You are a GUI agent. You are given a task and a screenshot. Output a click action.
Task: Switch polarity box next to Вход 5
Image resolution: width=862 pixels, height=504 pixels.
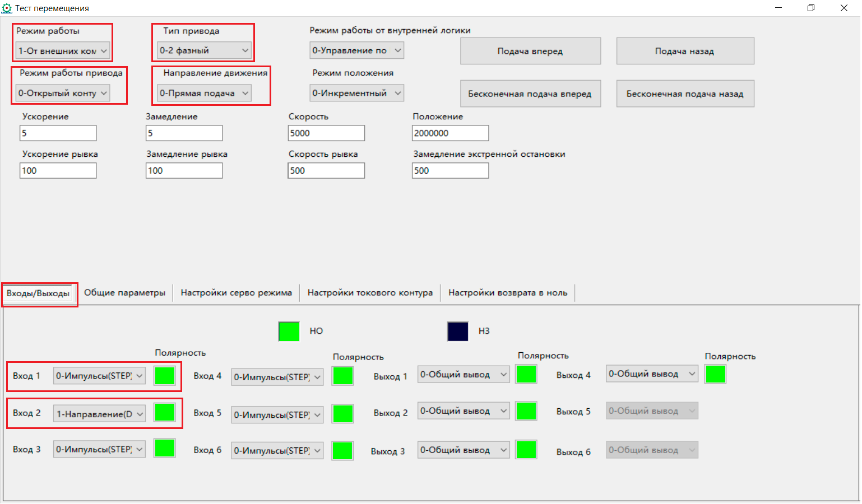point(342,414)
